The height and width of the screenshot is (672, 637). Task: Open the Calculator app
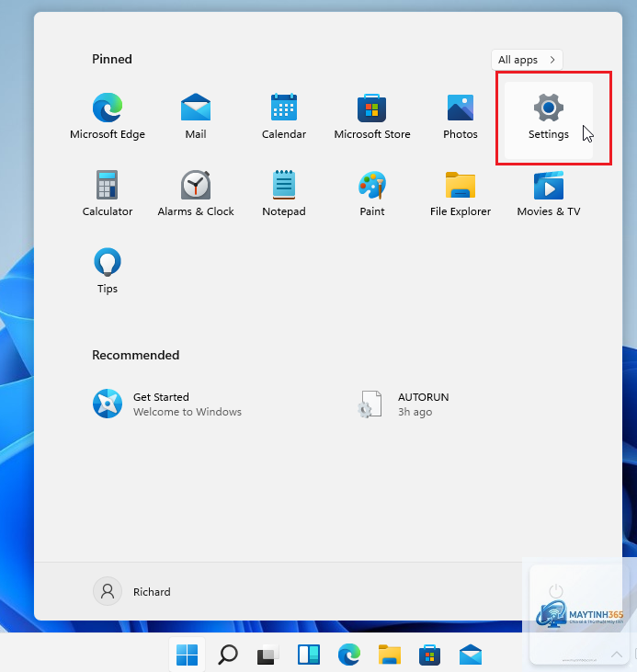click(x=108, y=193)
